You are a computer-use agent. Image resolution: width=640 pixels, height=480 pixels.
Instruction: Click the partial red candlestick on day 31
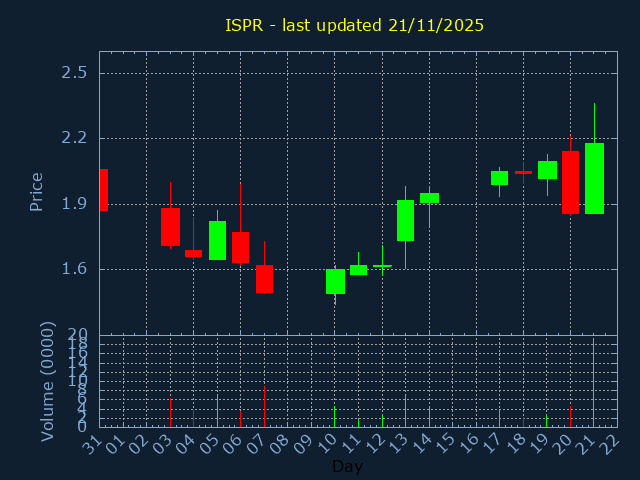click(x=103, y=190)
